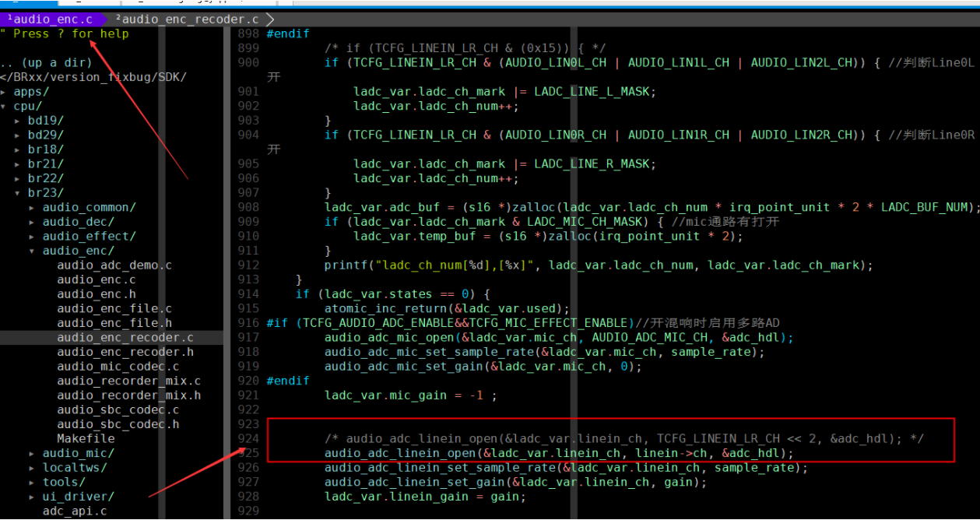
Task: Open audio_enc.c in the file tree
Action: [x=97, y=279]
